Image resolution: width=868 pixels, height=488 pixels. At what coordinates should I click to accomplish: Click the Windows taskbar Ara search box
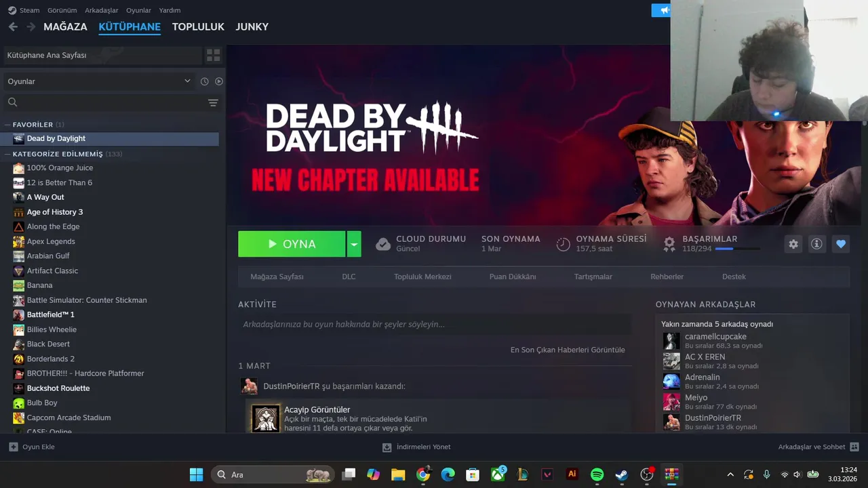pos(273,474)
